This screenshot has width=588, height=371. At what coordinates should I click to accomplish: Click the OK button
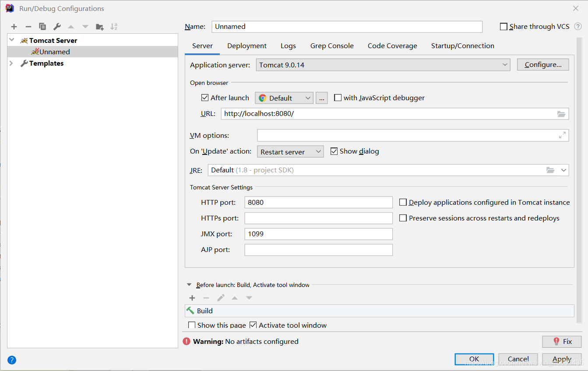[474, 359]
